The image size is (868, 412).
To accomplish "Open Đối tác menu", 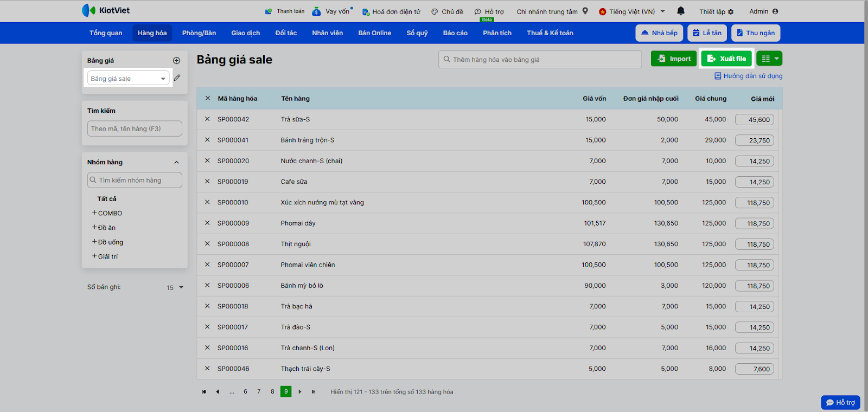I will point(286,33).
